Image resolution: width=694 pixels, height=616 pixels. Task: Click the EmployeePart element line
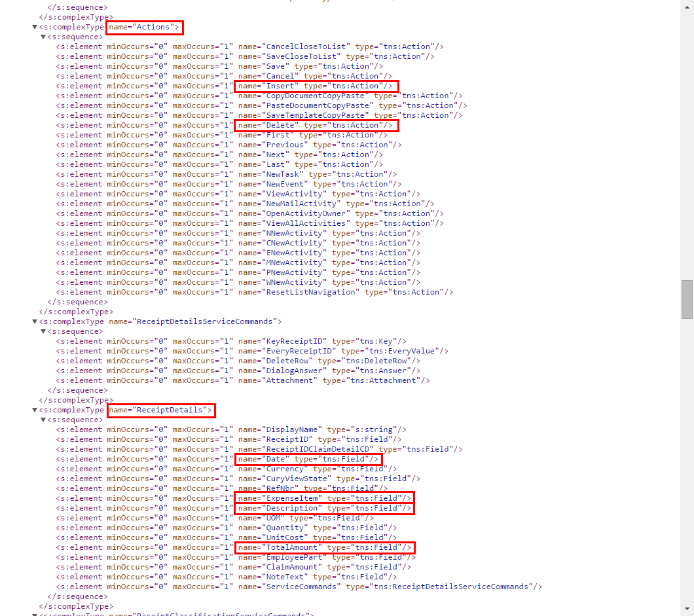[236, 557]
